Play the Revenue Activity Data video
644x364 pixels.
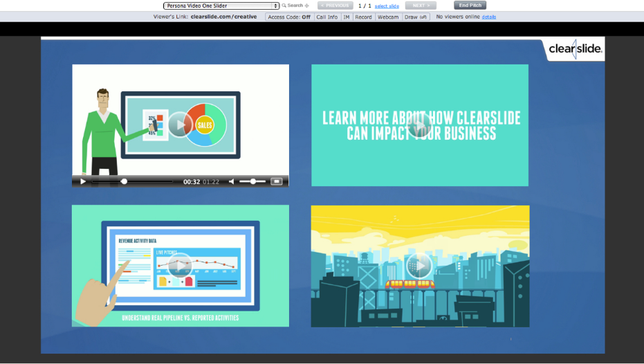(x=180, y=266)
